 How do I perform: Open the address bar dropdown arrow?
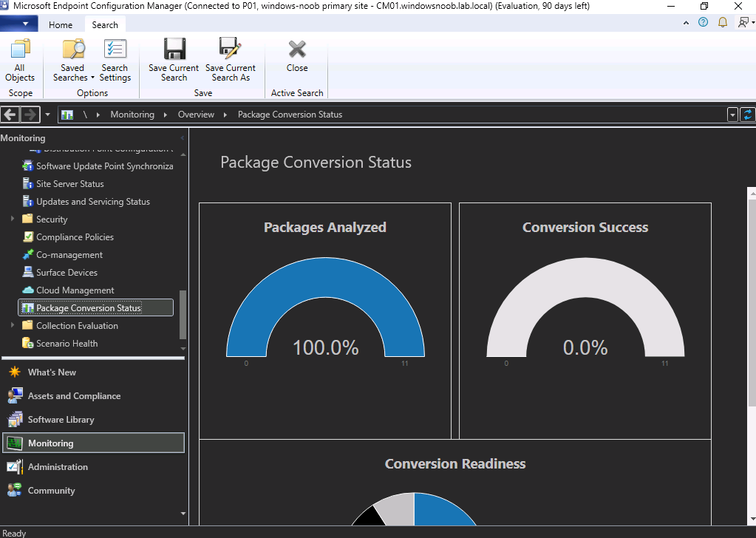[x=732, y=115]
